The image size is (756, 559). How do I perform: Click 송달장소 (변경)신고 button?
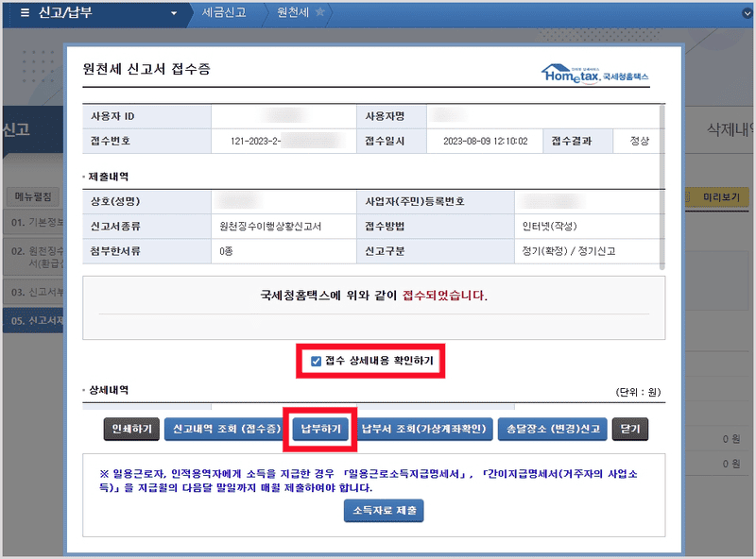[x=553, y=429]
